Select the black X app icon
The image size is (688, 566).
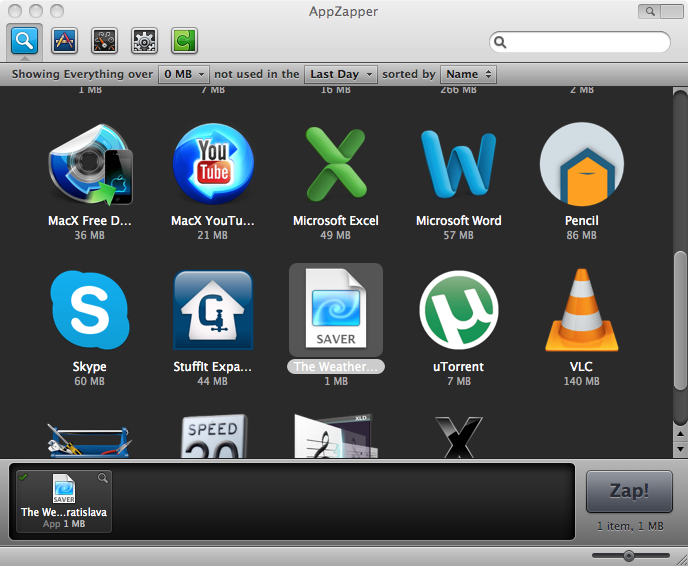tap(459, 437)
